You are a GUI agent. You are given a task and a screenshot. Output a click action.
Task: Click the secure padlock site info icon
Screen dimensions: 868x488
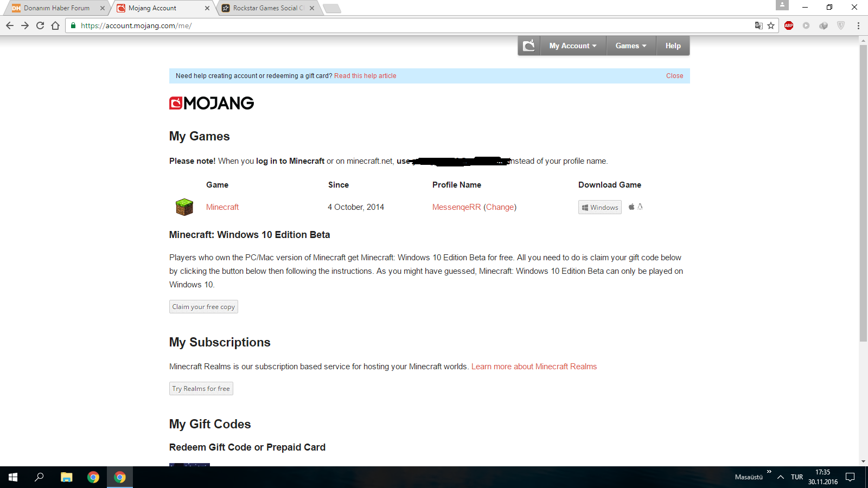[73, 25]
